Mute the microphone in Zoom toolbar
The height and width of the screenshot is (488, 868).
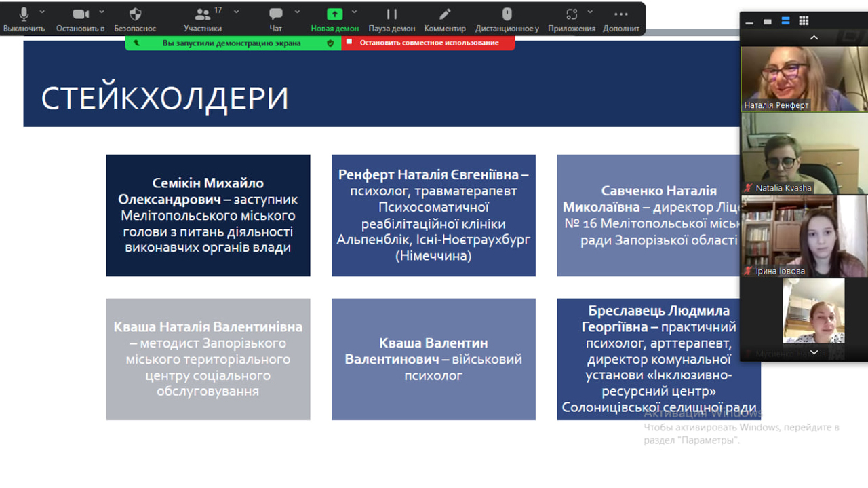[x=24, y=15]
